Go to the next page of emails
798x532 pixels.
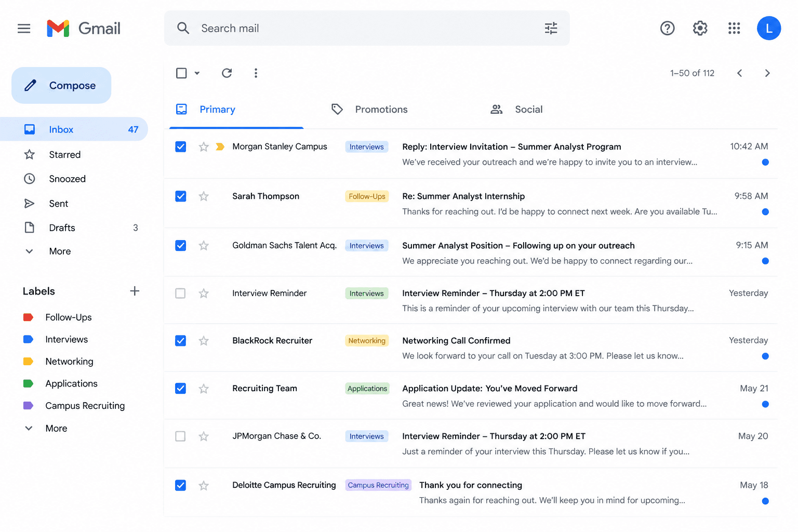click(x=767, y=73)
